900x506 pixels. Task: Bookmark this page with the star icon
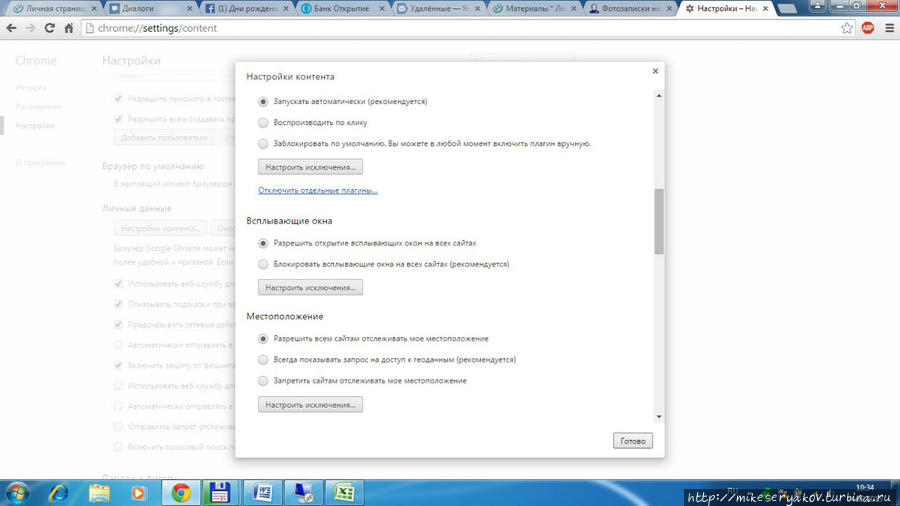click(847, 28)
